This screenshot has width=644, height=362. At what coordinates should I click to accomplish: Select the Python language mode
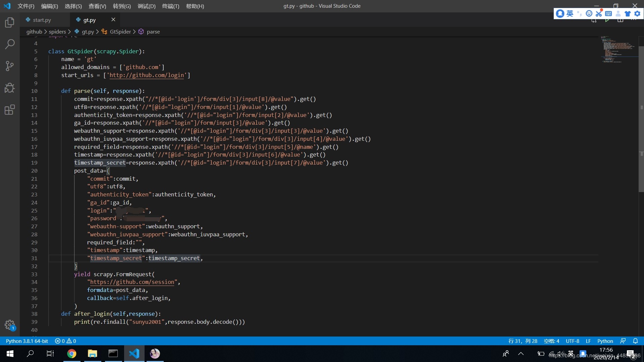(605, 341)
